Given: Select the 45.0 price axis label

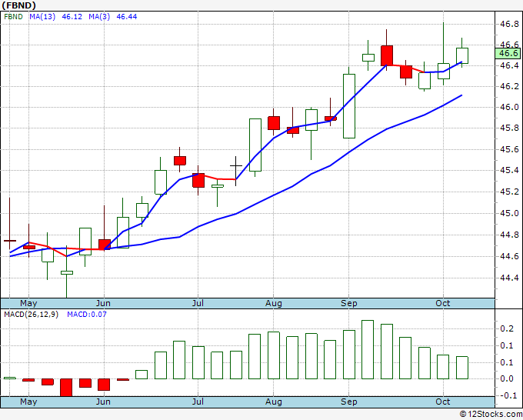Looking at the screenshot, I should (x=509, y=214).
